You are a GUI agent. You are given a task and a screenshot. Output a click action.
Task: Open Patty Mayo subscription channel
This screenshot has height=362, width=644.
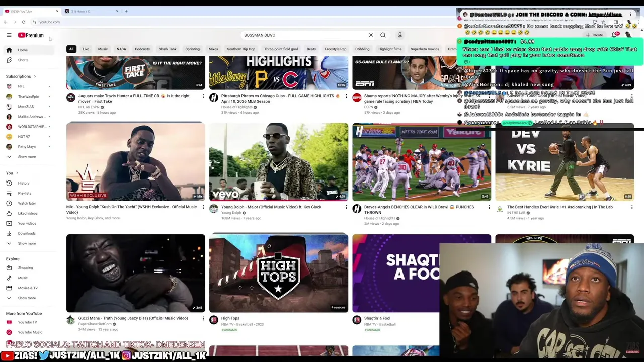[29, 147]
